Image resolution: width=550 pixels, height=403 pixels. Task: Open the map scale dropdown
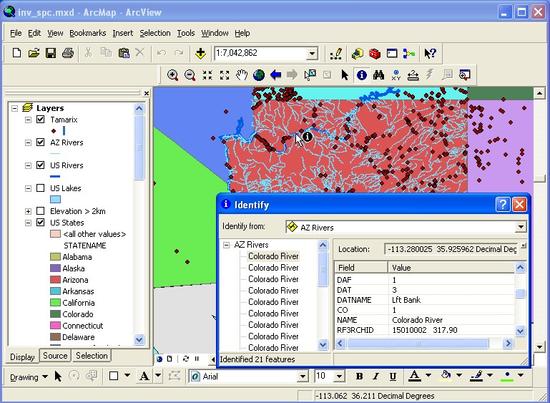(x=312, y=54)
